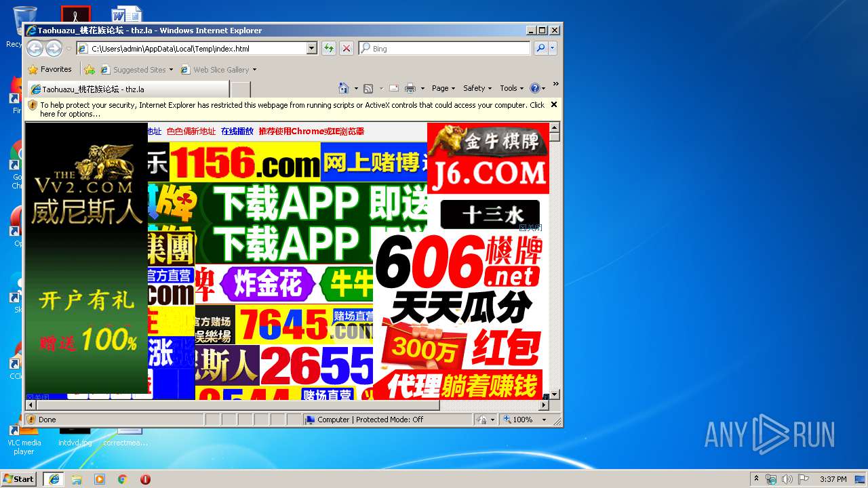Click the 7645.com banner
The image size is (868, 488).
(304, 325)
